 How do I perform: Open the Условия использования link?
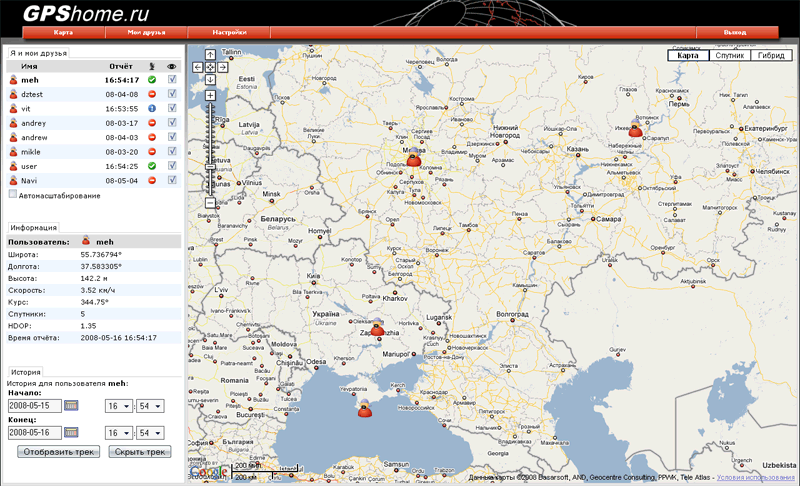(756, 478)
